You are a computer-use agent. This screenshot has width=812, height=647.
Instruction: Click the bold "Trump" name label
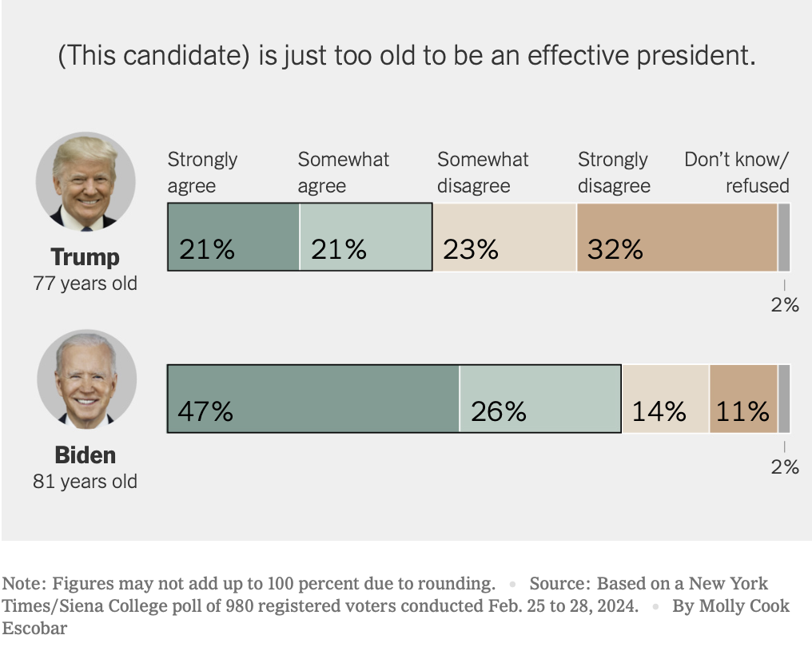click(x=86, y=257)
